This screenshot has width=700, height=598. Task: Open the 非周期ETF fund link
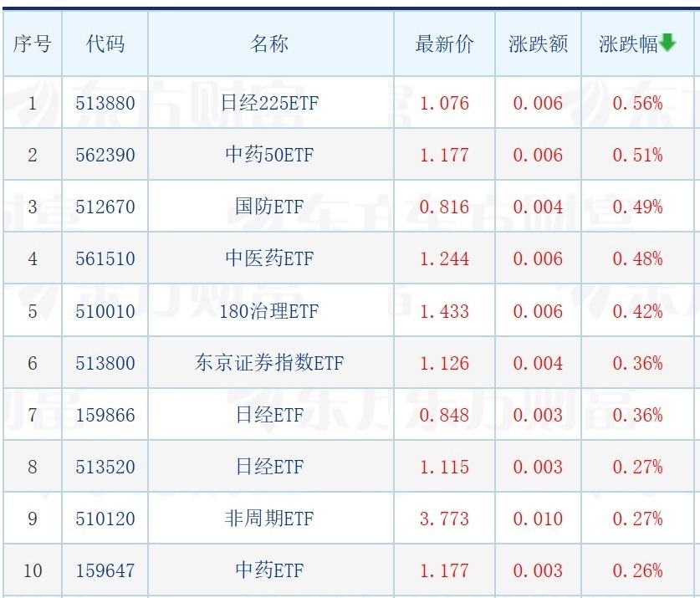click(269, 519)
